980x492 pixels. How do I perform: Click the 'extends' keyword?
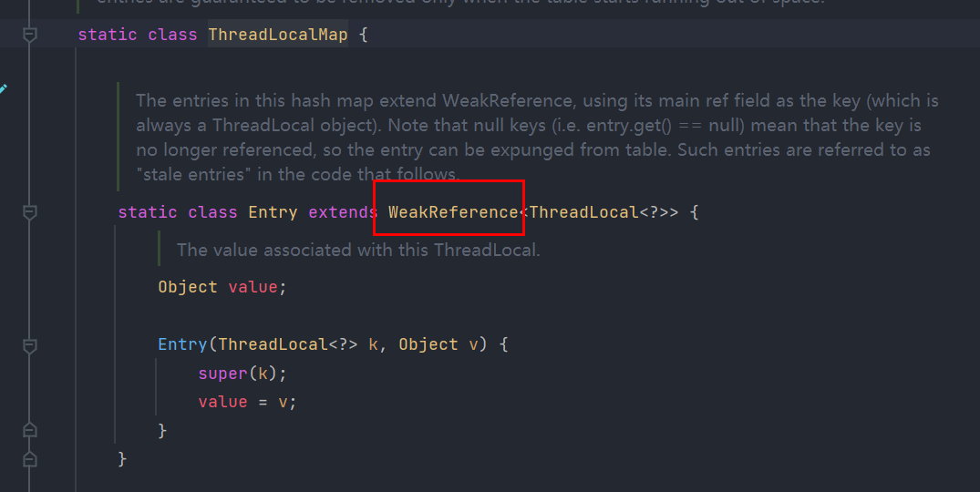[343, 212]
